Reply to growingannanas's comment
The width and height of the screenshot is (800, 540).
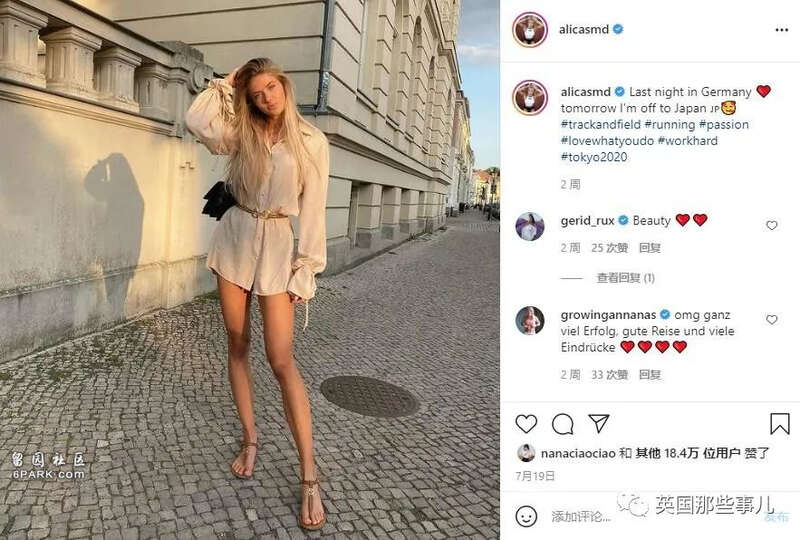pyautogui.click(x=649, y=375)
